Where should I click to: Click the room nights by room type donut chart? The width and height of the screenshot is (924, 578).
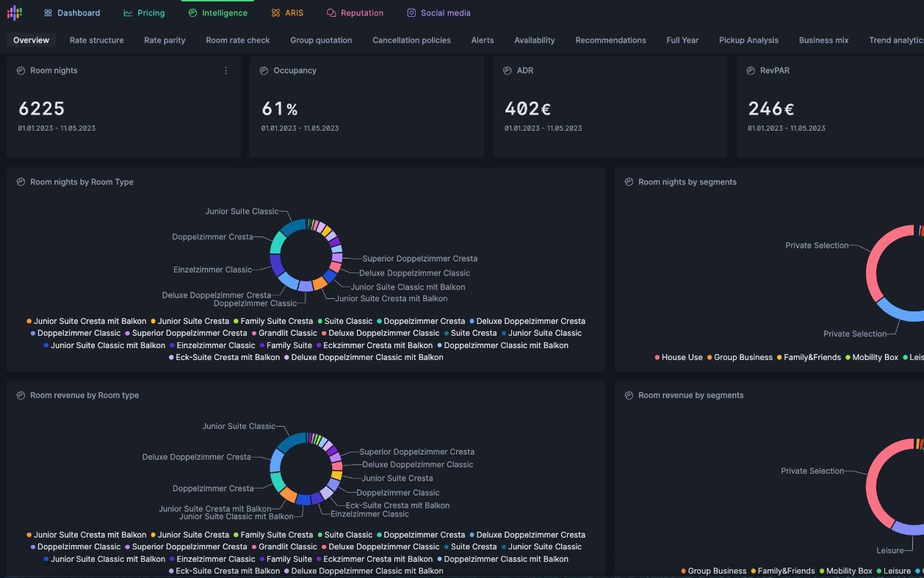point(306,255)
